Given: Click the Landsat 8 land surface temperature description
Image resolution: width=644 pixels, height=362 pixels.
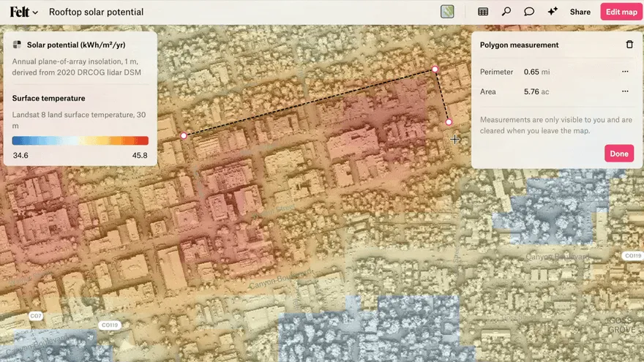Looking at the screenshot, I should pyautogui.click(x=78, y=120).
